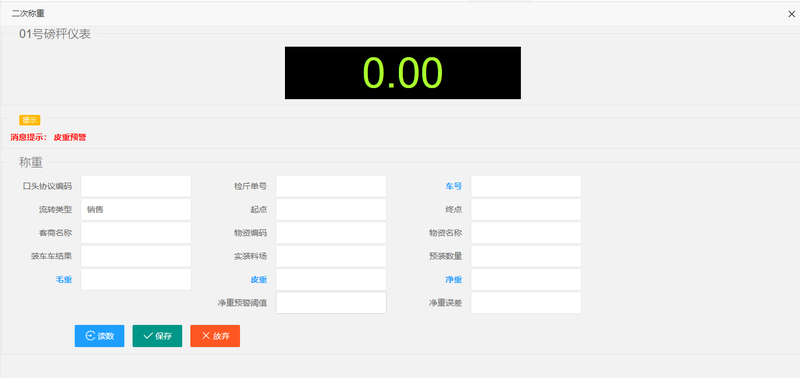The height and width of the screenshot is (378, 800).
Task: Click the blue 净重 label
Action: tap(454, 280)
